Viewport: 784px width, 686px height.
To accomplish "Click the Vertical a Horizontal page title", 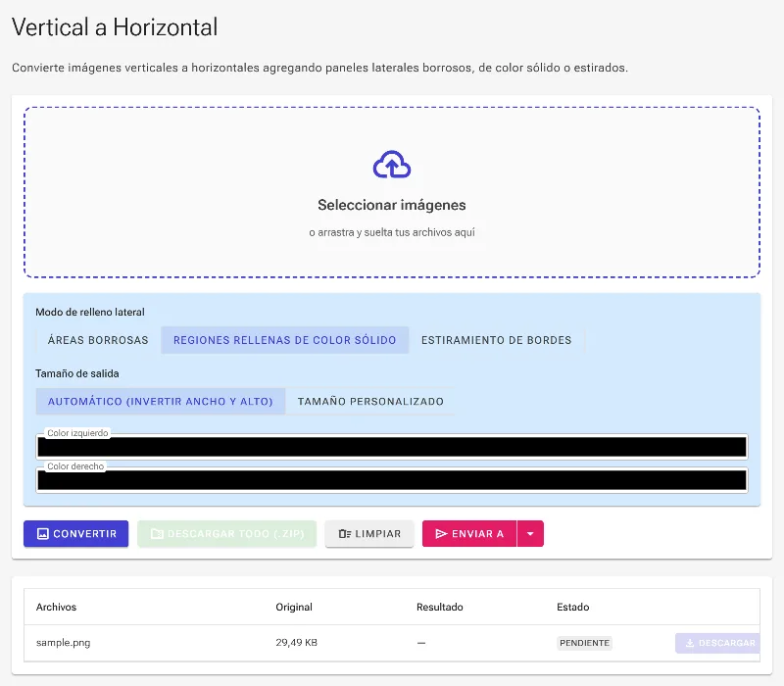I will [115, 27].
